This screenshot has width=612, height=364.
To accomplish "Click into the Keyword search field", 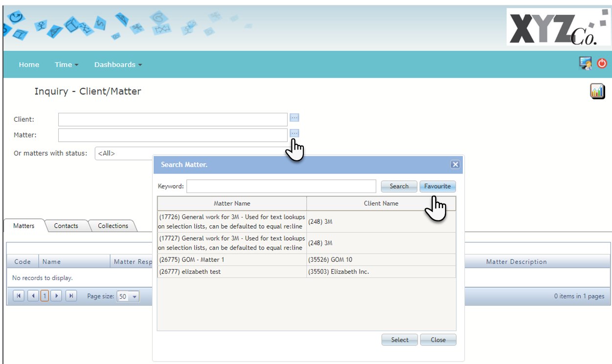I will 281,186.
